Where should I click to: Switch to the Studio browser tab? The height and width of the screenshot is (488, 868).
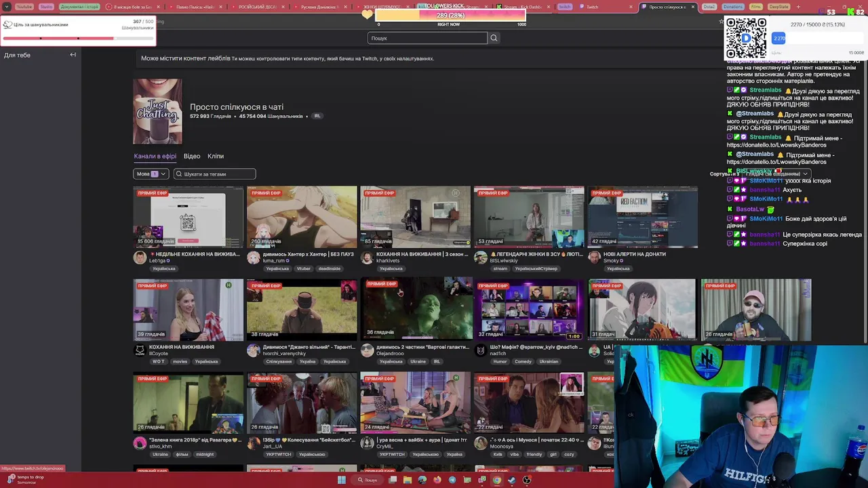pyautogui.click(x=46, y=7)
